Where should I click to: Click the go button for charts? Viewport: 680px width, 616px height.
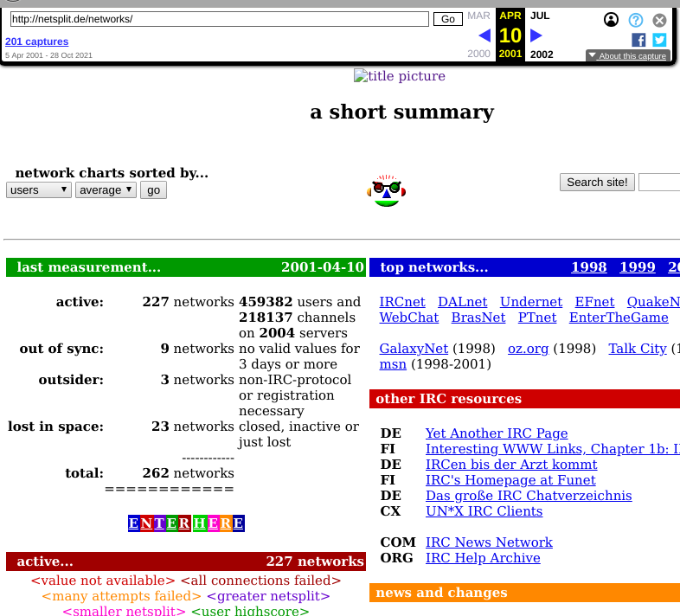coord(153,190)
